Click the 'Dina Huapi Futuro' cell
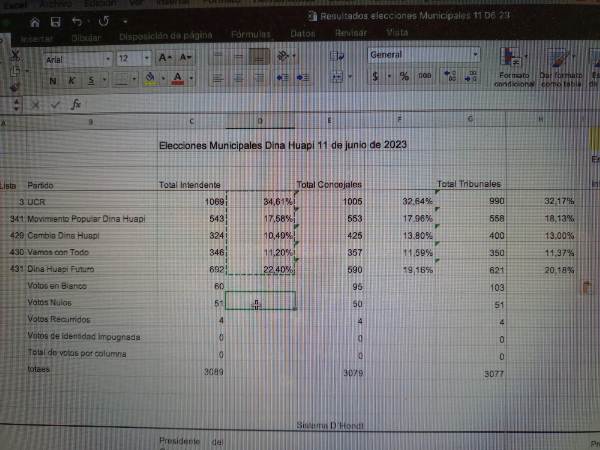Image resolution: width=600 pixels, height=450 pixels. [x=91, y=269]
